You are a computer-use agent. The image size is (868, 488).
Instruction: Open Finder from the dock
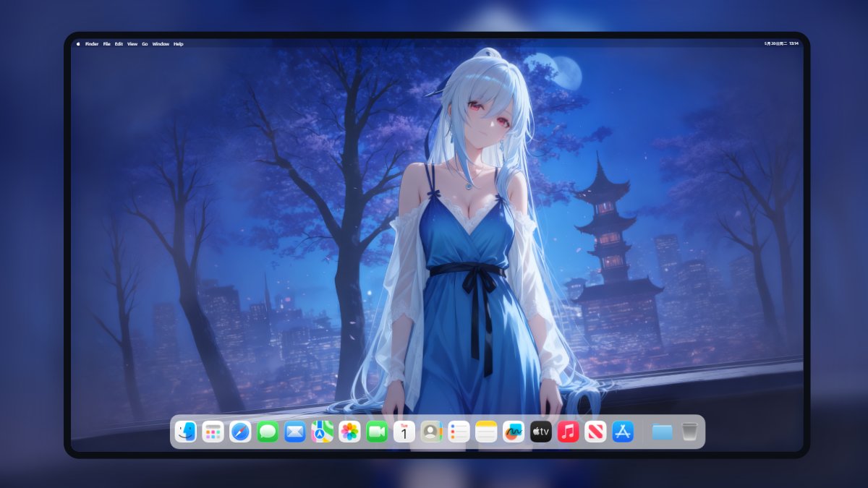(x=186, y=432)
